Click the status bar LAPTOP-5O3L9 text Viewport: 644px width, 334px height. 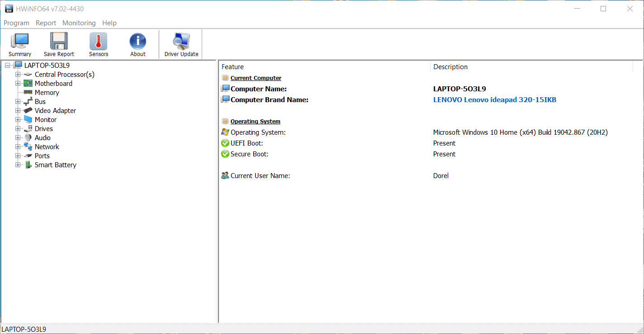(x=24, y=329)
